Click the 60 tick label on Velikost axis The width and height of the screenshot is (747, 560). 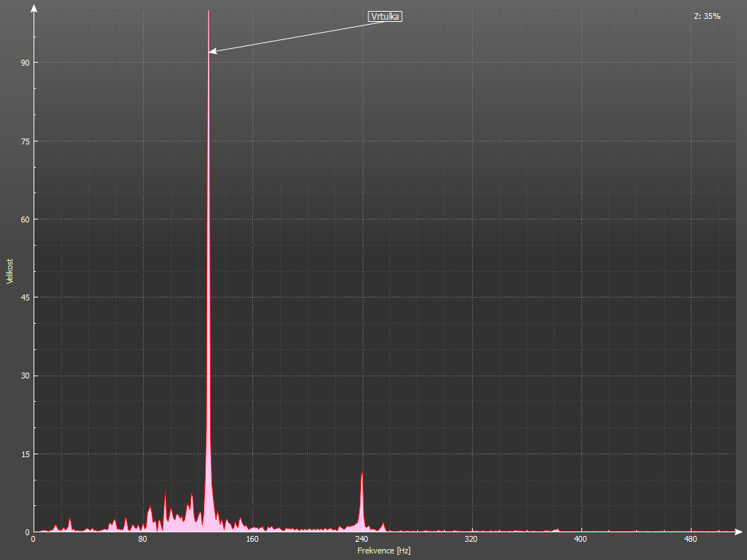pyautogui.click(x=25, y=219)
